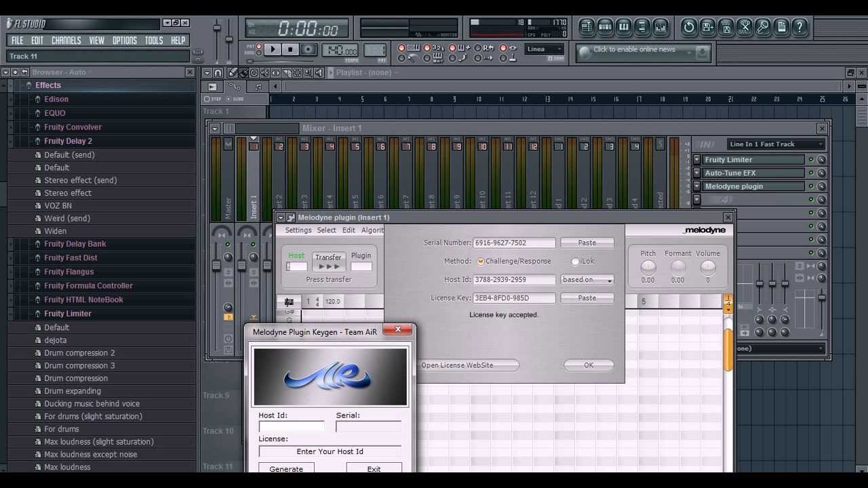Open the 'based on' Host Id dropdown
The height and width of the screenshot is (488, 868).
pyautogui.click(x=587, y=279)
